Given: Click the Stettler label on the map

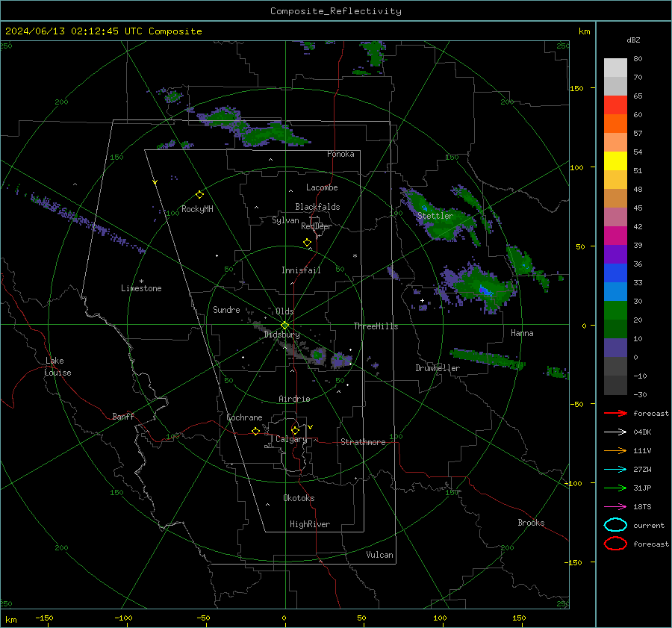Looking at the screenshot, I should (x=435, y=216).
